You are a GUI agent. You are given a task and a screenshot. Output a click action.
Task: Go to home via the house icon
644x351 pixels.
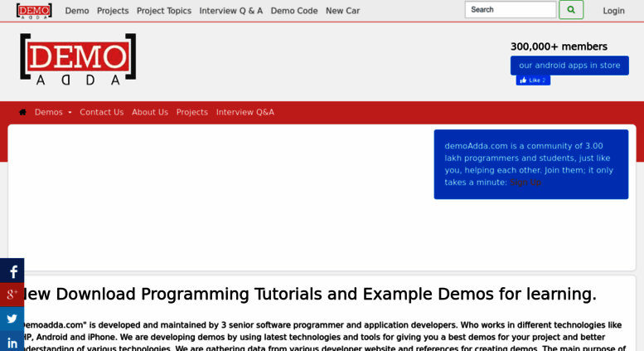click(x=22, y=112)
